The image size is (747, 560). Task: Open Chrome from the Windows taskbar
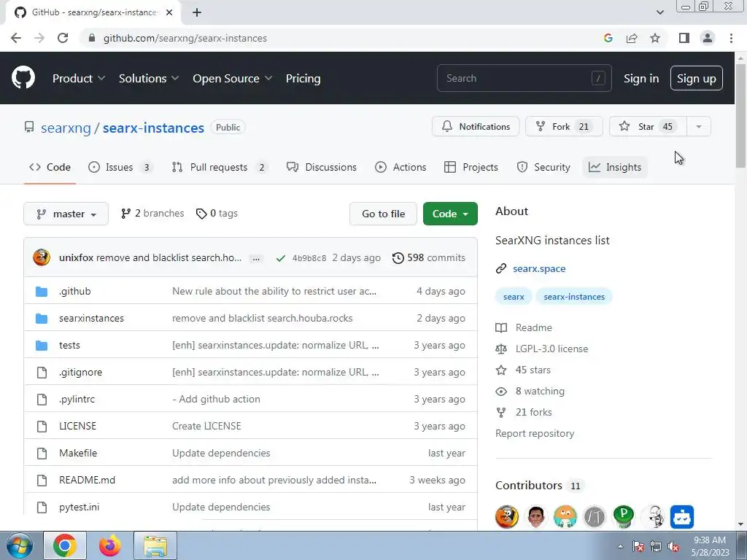click(x=64, y=545)
